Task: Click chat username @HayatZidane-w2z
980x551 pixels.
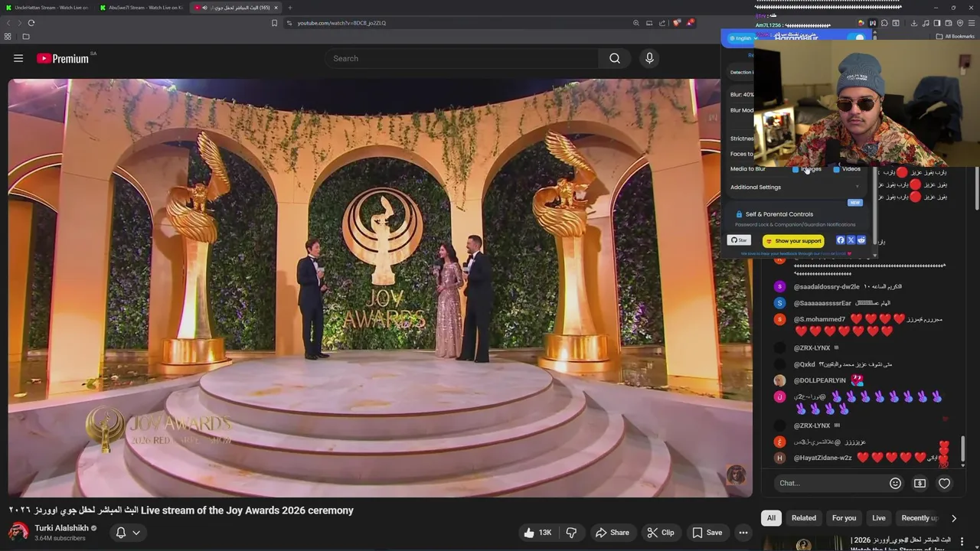Action: pyautogui.click(x=823, y=458)
